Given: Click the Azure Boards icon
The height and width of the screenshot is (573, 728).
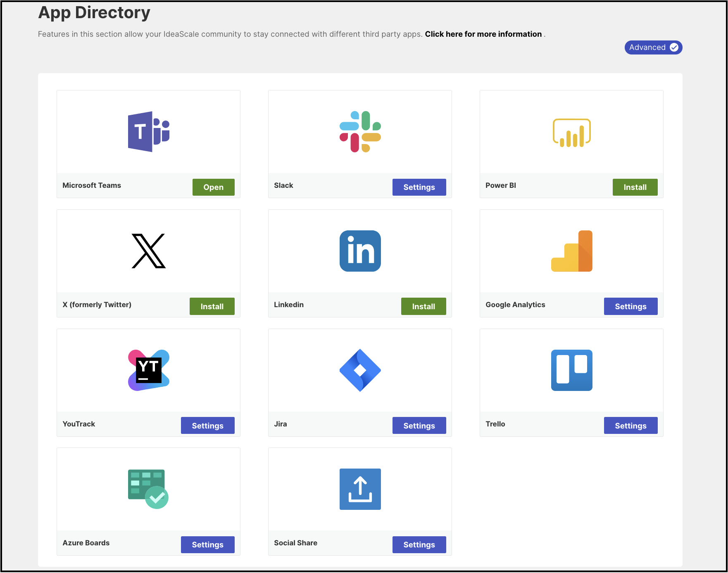Looking at the screenshot, I should [148, 489].
